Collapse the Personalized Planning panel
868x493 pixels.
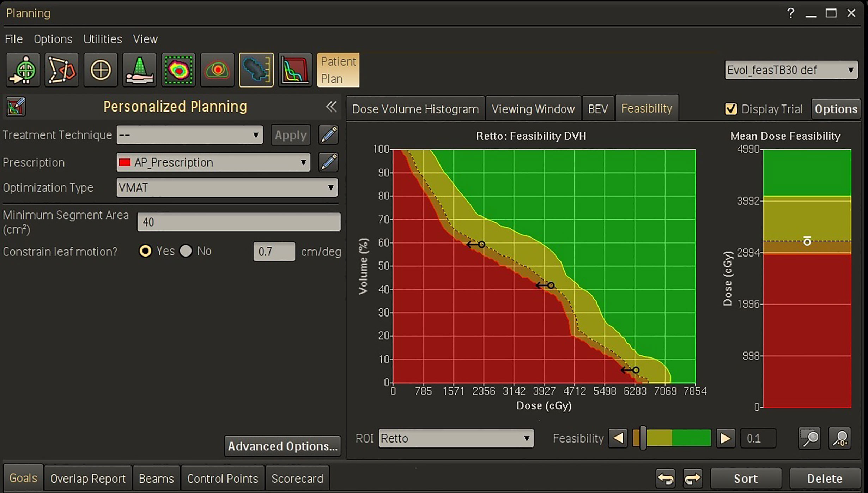(331, 107)
